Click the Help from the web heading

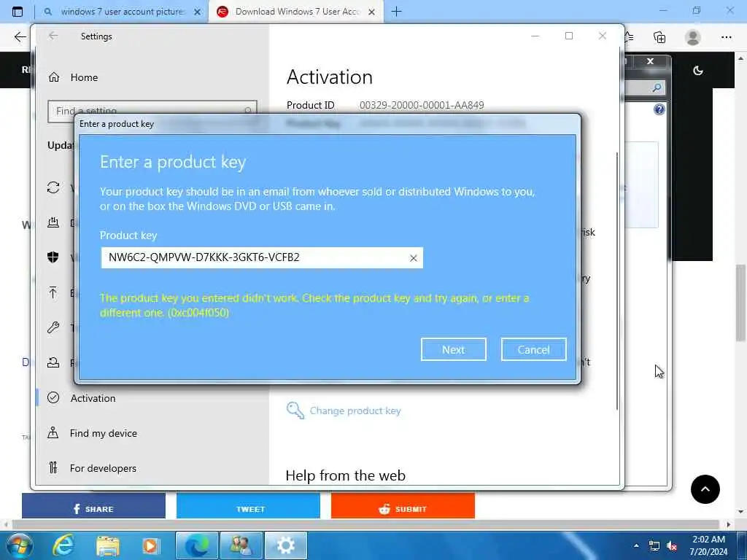(x=345, y=475)
